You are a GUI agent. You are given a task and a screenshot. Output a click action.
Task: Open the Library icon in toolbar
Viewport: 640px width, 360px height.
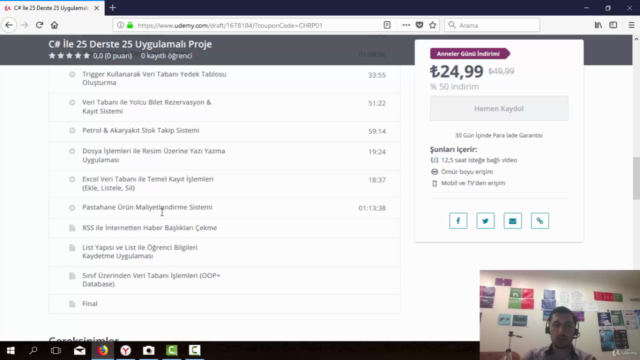coord(598,25)
